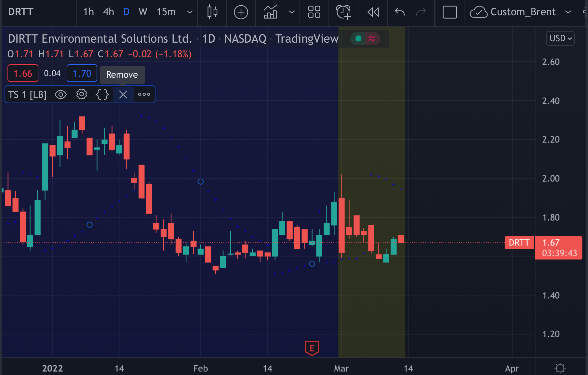Viewport: 588px width, 375px height.
Task: Click the 0.04 spread value
Action: tap(52, 73)
